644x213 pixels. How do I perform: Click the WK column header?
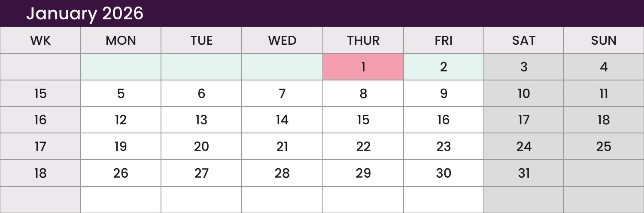40,40
